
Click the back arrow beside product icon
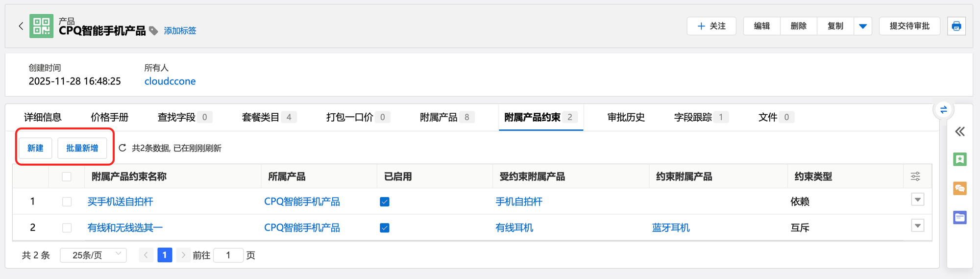pos(21,26)
